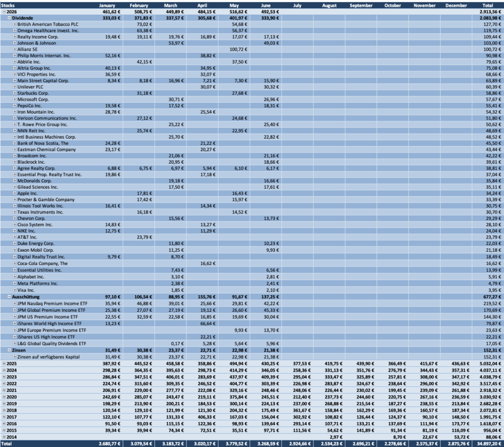Select AT&T Inc. February value 23,79 €
Image resolution: width=504 pixels, height=447 pixels.
click(144, 237)
